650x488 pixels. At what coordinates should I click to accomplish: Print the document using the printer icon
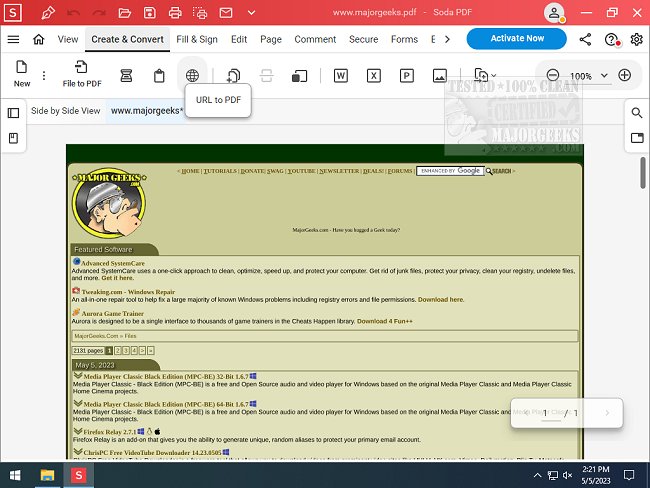[x=175, y=13]
